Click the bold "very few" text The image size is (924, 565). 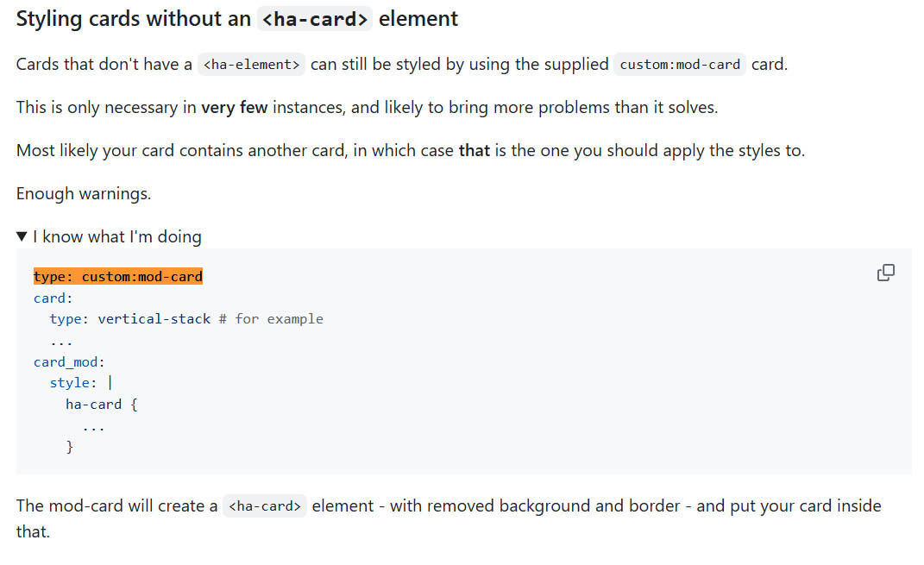(x=234, y=108)
